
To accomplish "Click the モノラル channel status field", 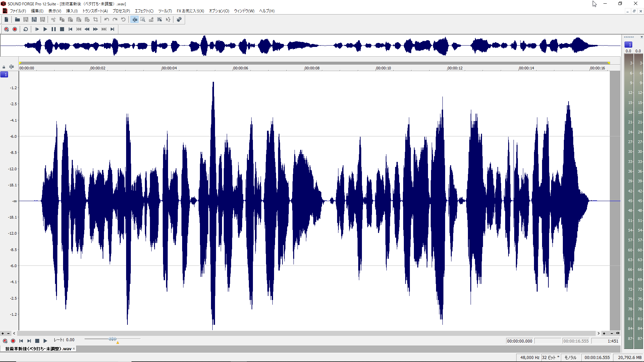I will pyautogui.click(x=570, y=357).
